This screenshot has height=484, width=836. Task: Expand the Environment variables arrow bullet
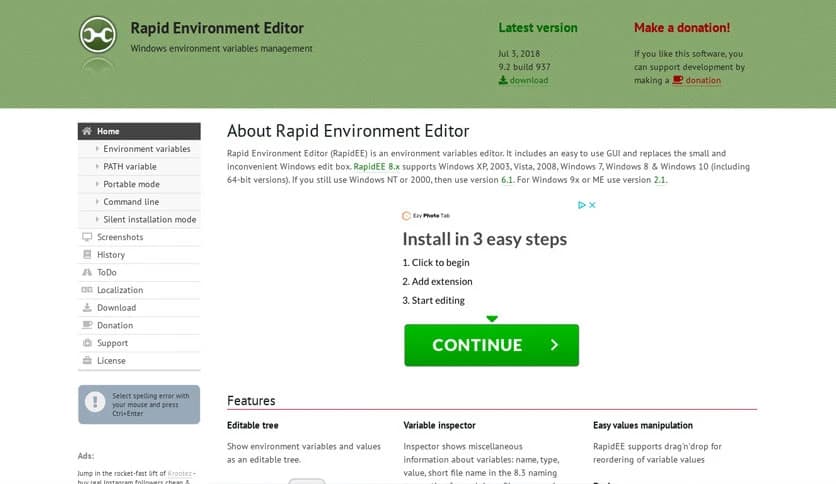point(97,149)
